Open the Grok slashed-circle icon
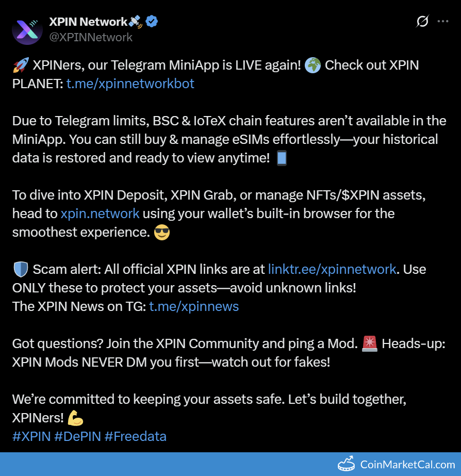 422,22
